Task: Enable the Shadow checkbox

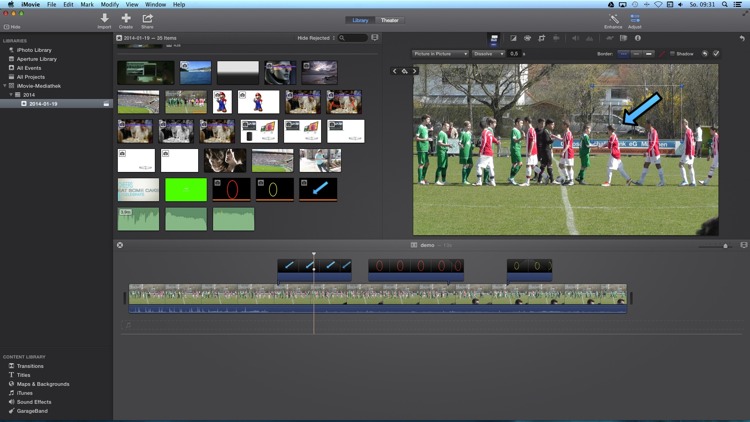Action: pos(672,54)
